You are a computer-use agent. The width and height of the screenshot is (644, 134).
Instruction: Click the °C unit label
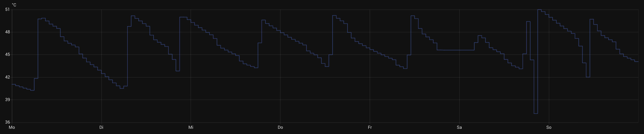[14, 5]
